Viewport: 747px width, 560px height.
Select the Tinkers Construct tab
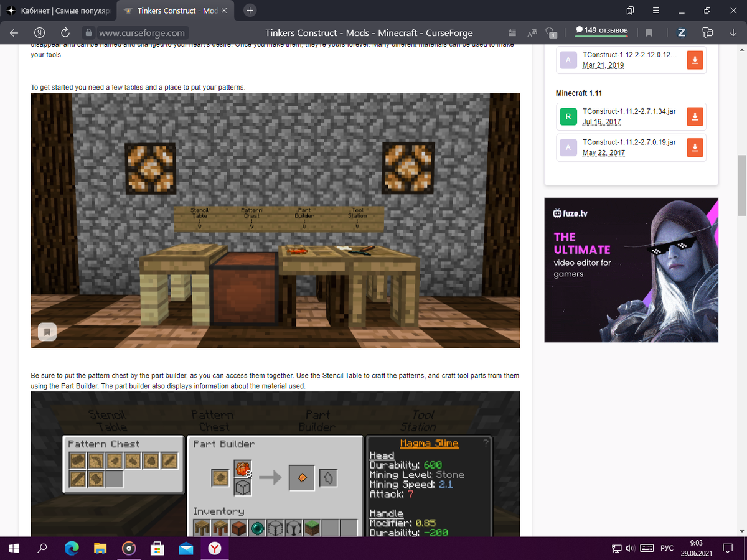point(174,11)
